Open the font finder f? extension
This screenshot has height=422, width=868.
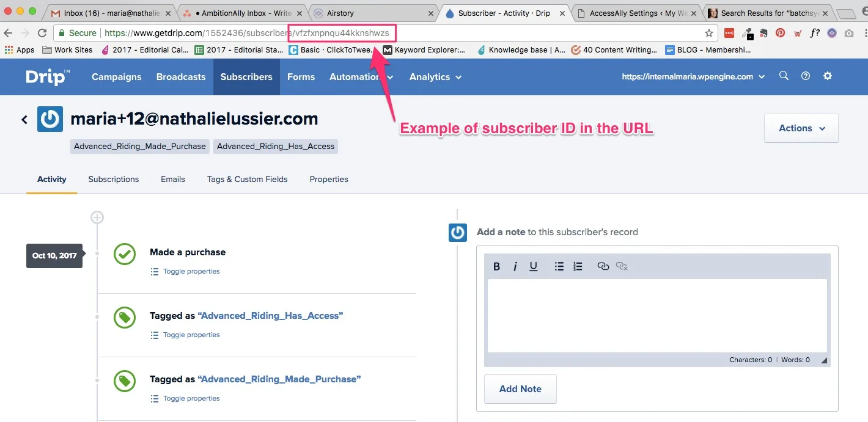pyautogui.click(x=815, y=33)
